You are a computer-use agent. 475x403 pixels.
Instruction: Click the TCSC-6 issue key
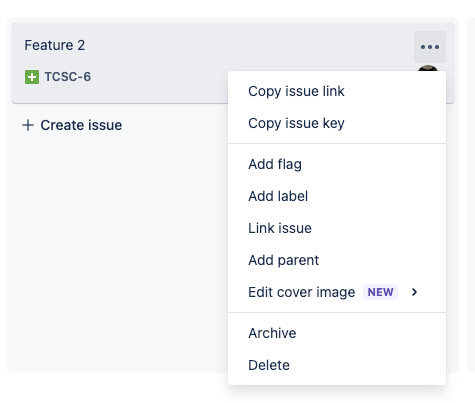pos(68,77)
